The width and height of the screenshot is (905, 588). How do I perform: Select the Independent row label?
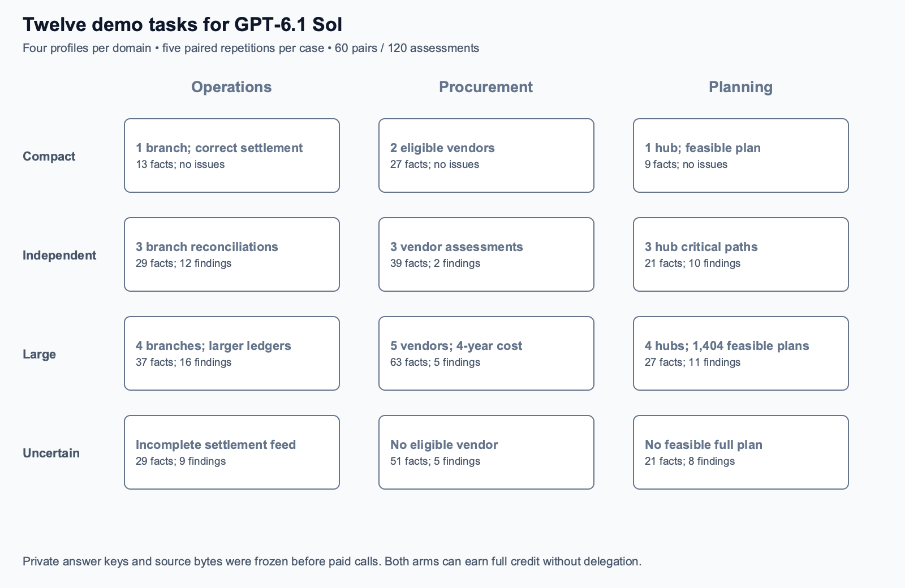point(59,256)
